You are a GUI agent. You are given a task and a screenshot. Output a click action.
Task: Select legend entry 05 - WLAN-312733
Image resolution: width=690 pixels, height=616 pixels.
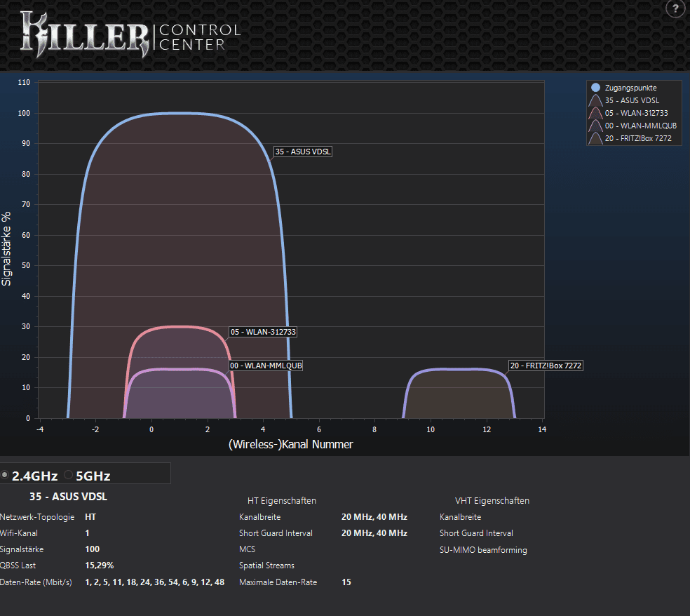point(636,113)
